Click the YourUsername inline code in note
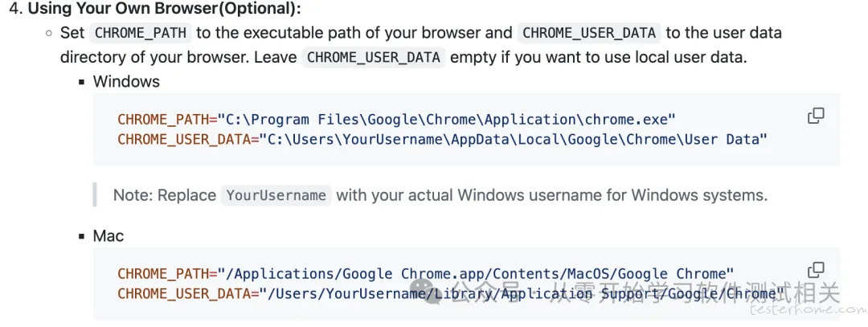Image resolution: width=868 pixels, height=327 pixels. coord(276,195)
